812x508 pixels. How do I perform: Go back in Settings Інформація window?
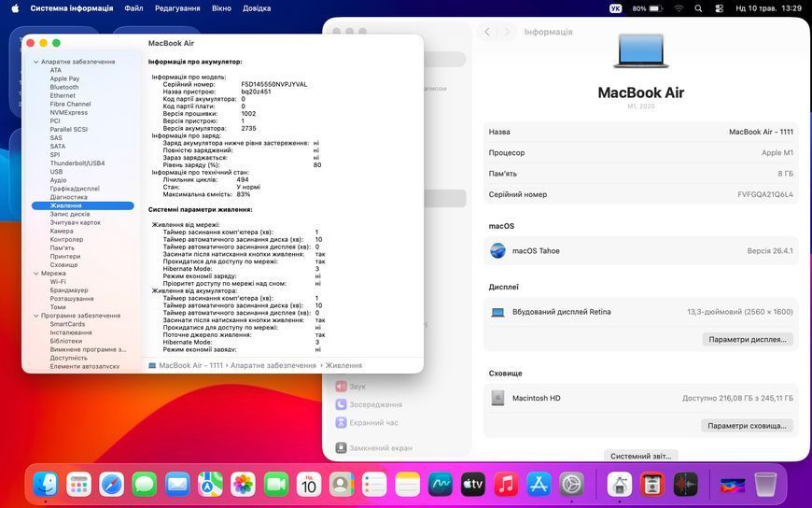point(487,32)
